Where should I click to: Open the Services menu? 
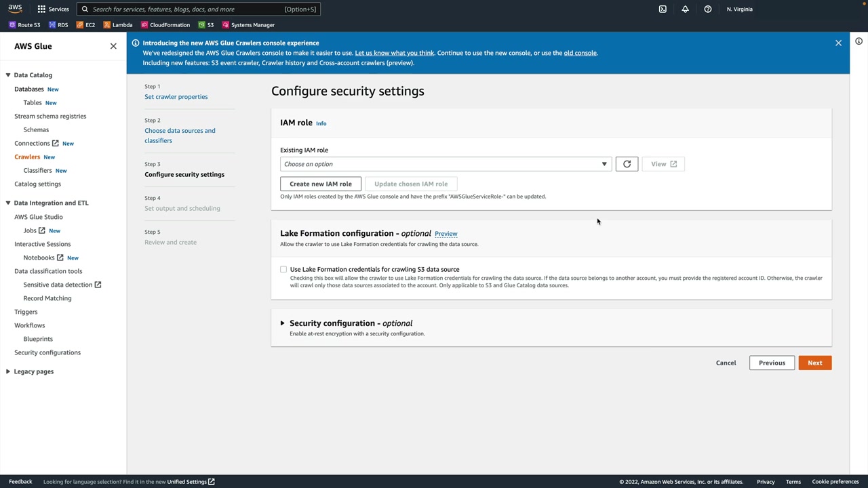[x=53, y=9]
